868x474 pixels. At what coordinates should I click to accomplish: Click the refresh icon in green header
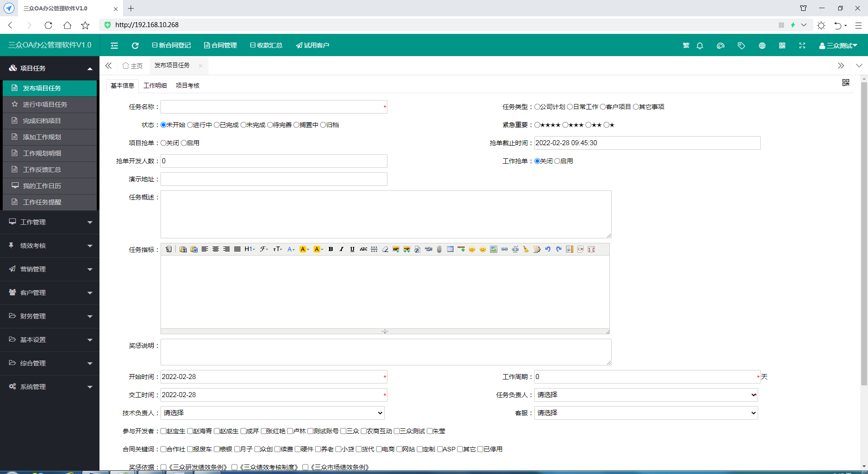[135, 45]
